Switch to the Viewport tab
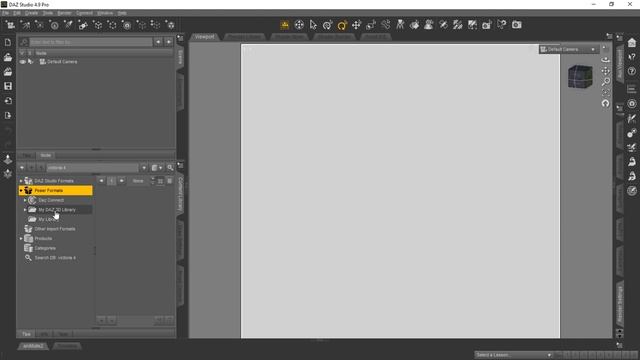 click(204, 37)
